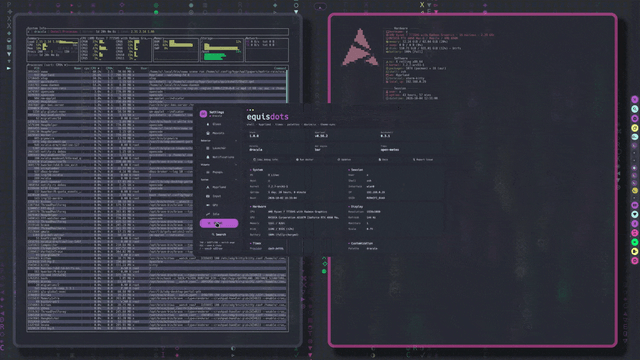Sort processes by the PID column
Screen dimensions: 640x360
click(x=37, y=68)
